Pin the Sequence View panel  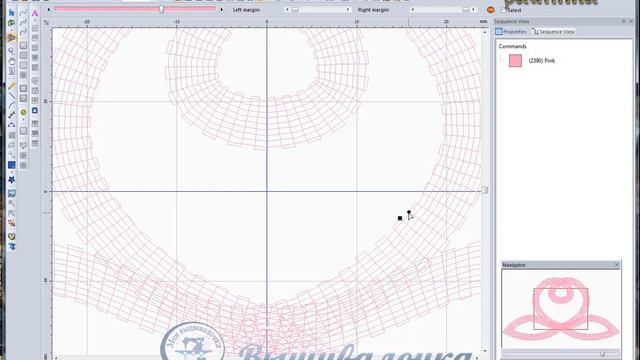click(x=624, y=21)
